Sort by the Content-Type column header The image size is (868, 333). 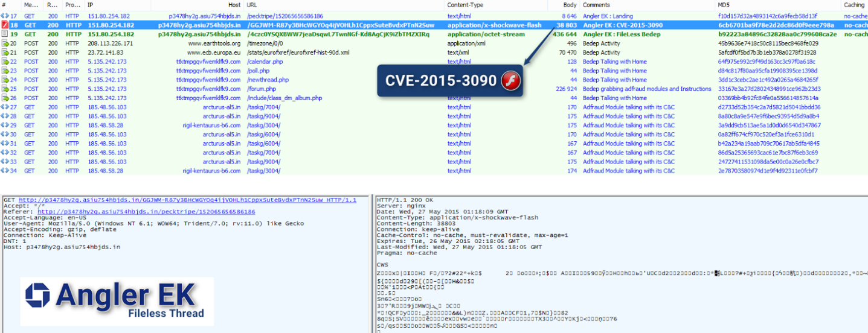465,5
